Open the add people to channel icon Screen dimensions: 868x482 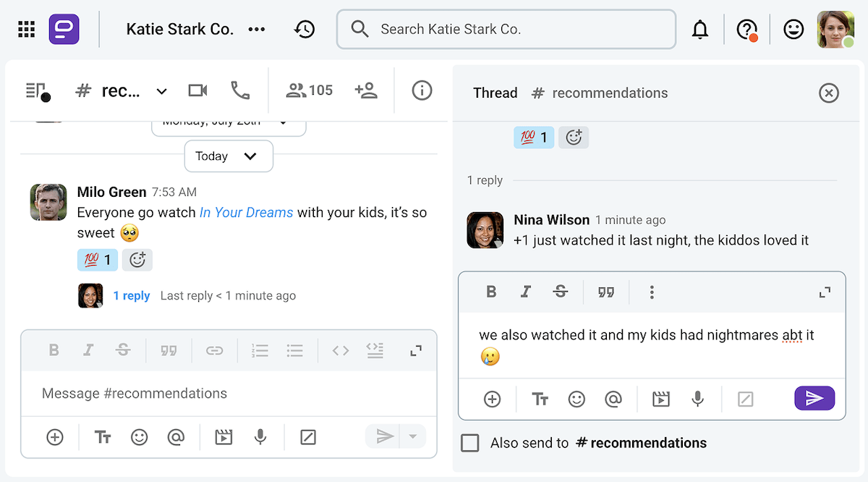[x=366, y=90]
